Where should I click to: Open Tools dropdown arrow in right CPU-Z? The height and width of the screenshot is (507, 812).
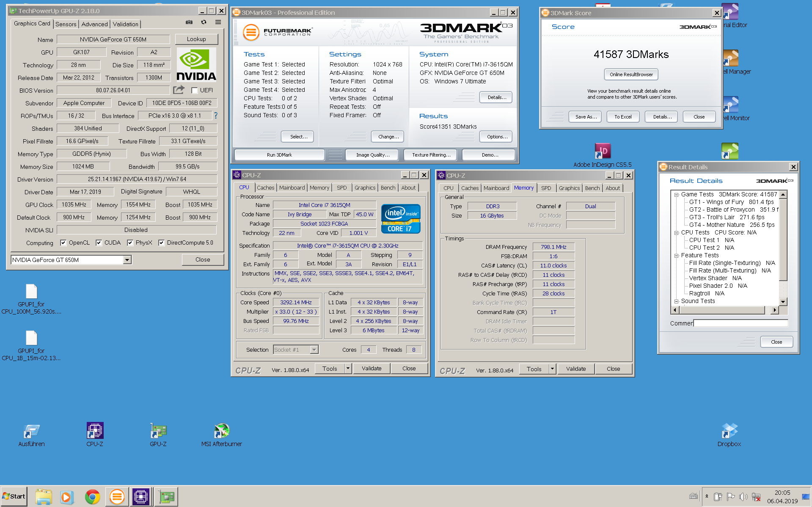click(552, 369)
